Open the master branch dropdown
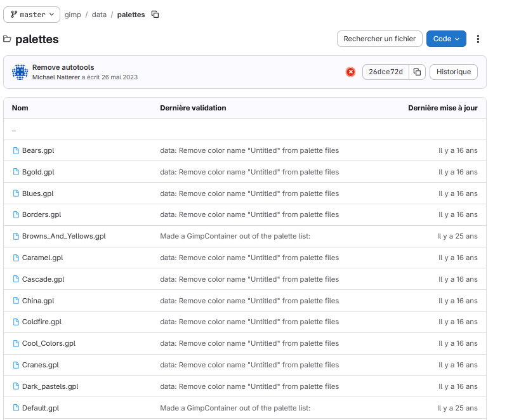 pos(32,15)
